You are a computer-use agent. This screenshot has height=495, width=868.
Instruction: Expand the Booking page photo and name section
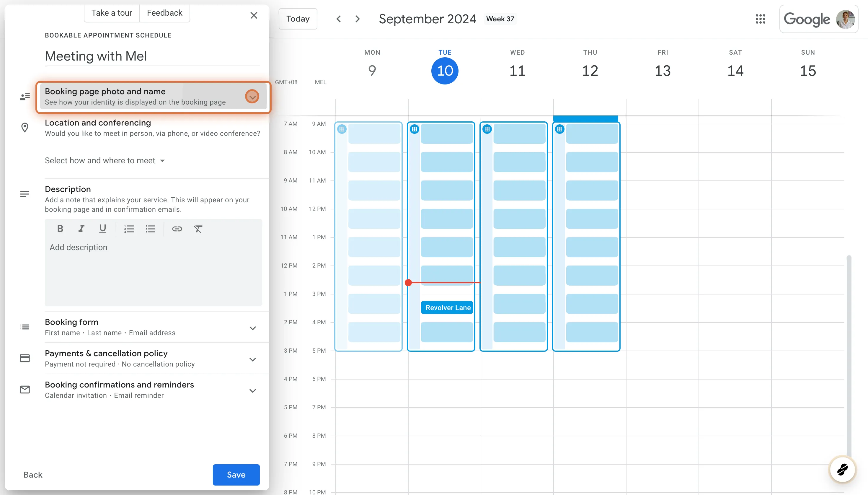pos(252,96)
